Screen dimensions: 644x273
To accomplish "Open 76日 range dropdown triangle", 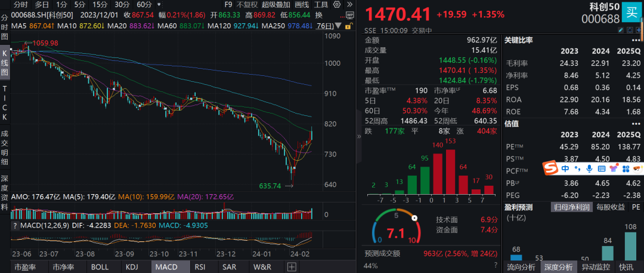I will tap(338, 26).
